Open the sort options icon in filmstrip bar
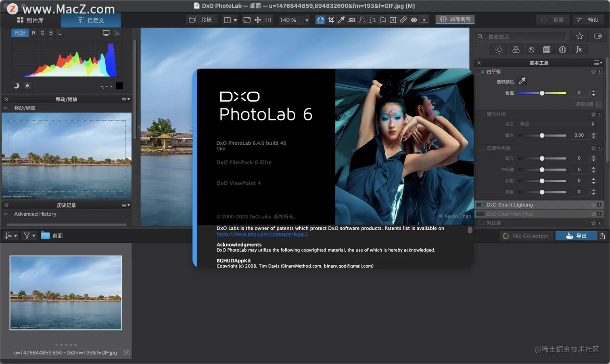This screenshot has width=610, height=364. pos(11,235)
